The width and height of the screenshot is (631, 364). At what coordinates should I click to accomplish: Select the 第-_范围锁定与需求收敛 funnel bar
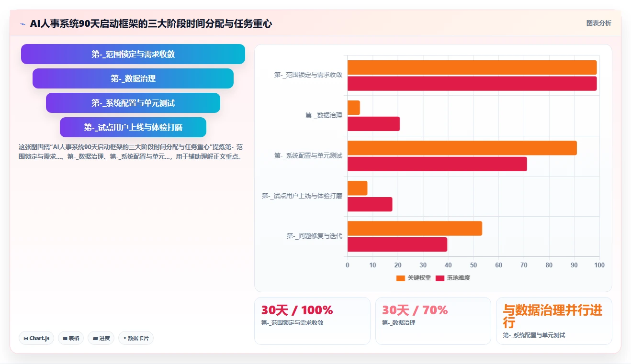click(x=133, y=54)
